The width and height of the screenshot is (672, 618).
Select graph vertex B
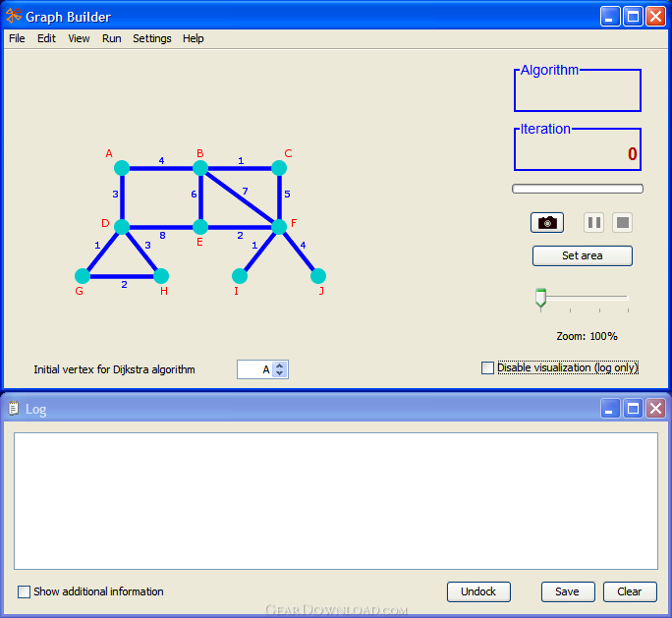(200, 168)
